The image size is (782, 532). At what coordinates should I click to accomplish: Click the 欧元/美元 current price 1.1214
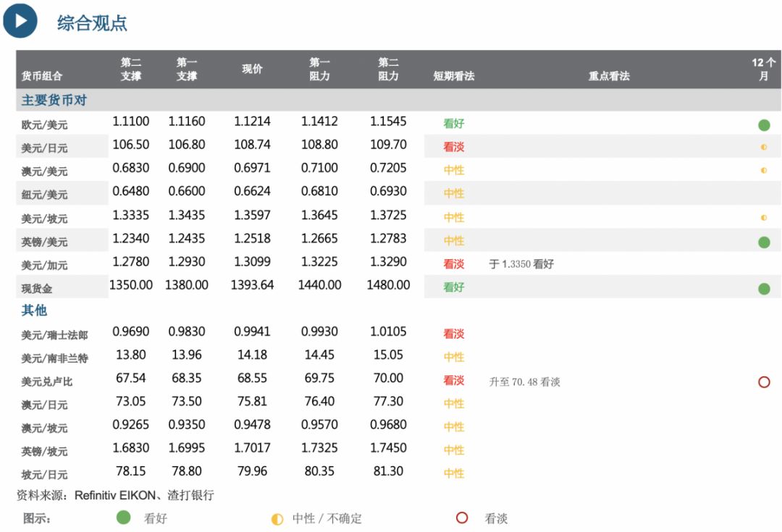[253, 121]
